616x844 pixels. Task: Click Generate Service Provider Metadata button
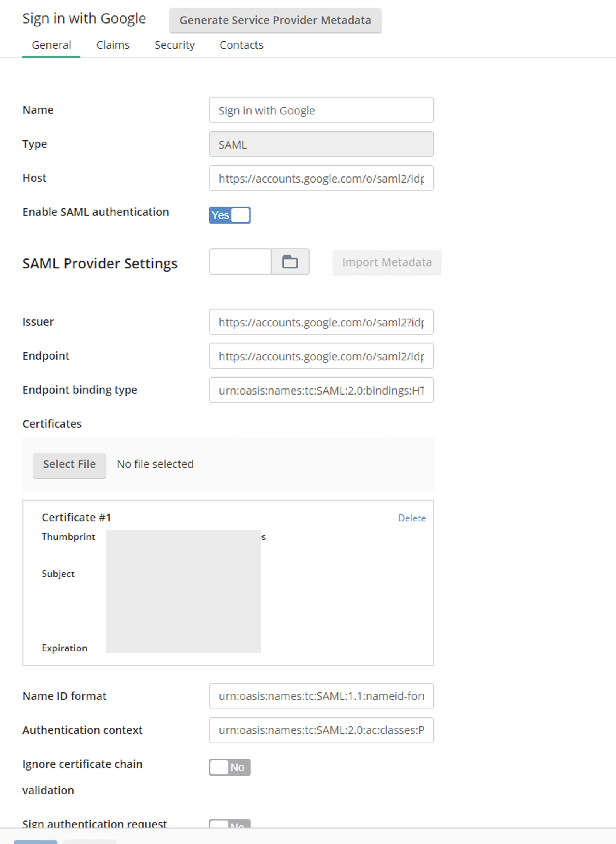pyautogui.click(x=275, y=20)
